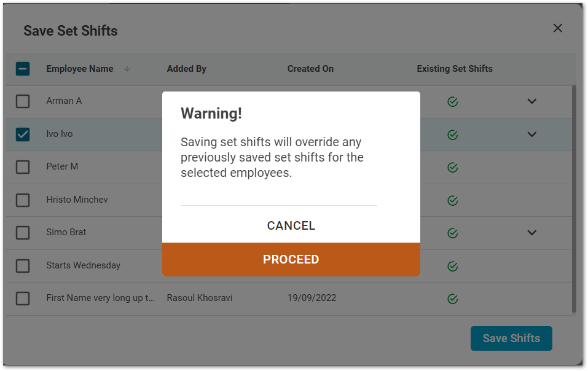
Task: Click the green check for Starts Wednesday
Action: [453, 266]
